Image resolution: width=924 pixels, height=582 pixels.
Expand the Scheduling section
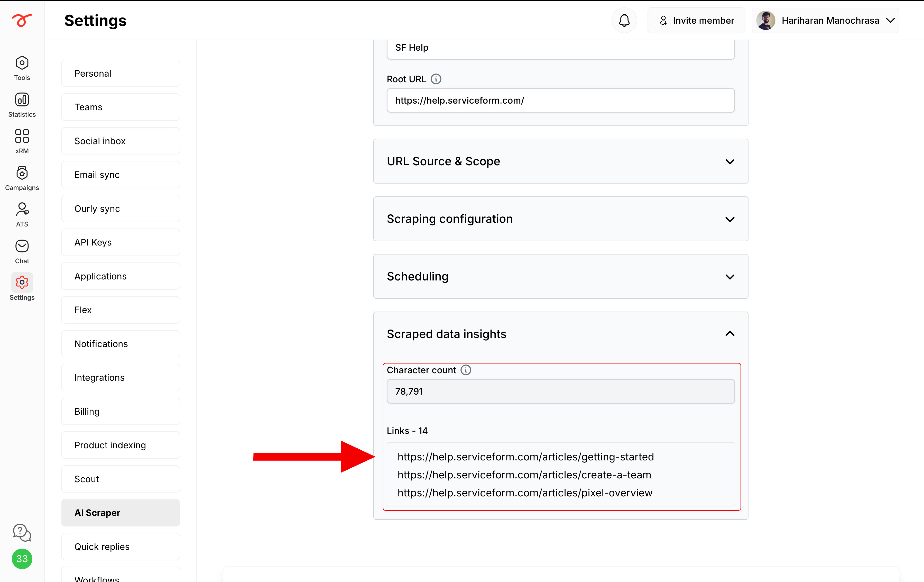pyautogui.click(x=561, y=276)
